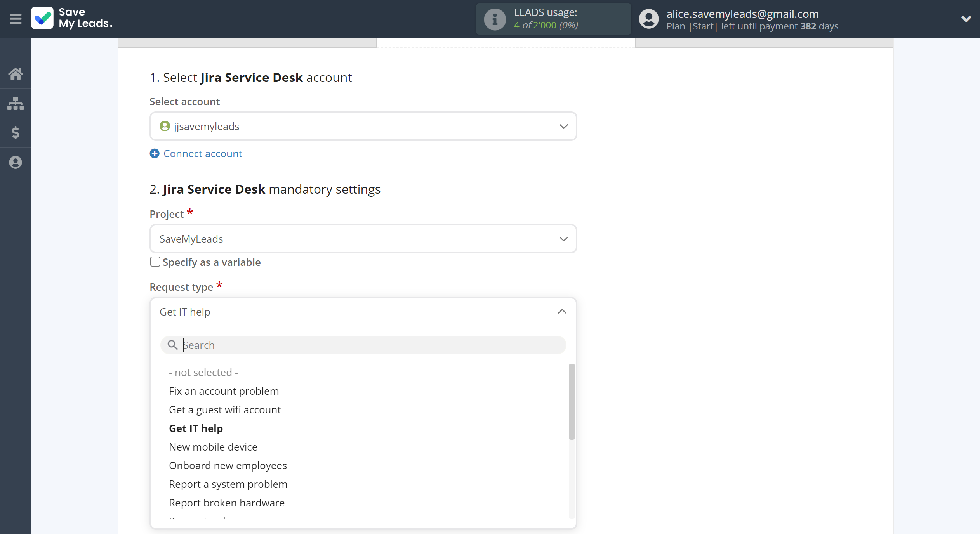Enable Specify as a variable checkbox
This screenshot has width=980, height=534.
155,262
